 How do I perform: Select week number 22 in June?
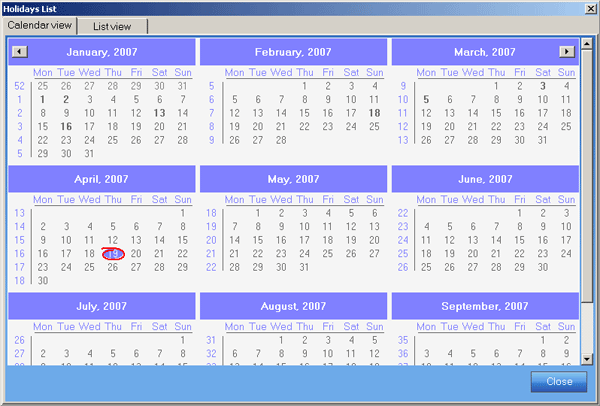point(403,213)
